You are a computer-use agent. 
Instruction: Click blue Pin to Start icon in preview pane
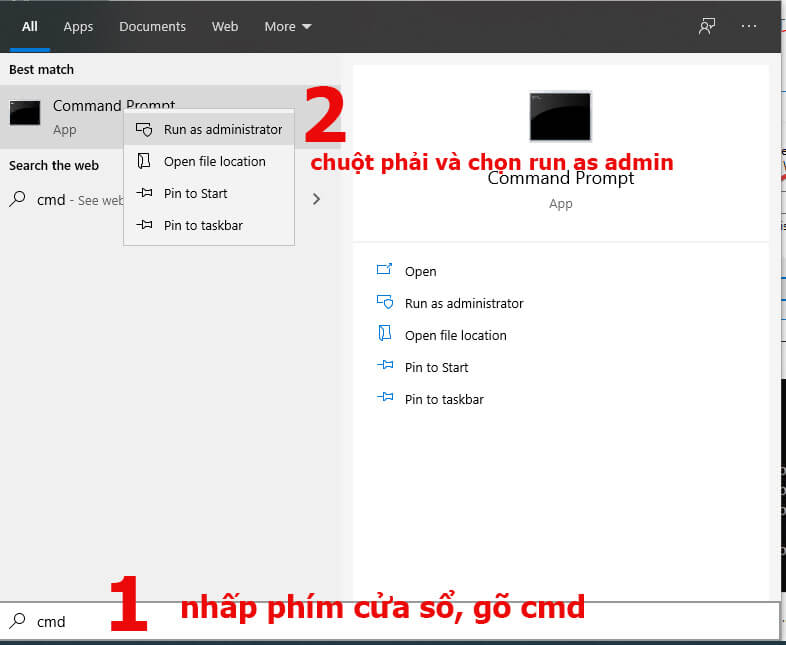tap(385, 365)
